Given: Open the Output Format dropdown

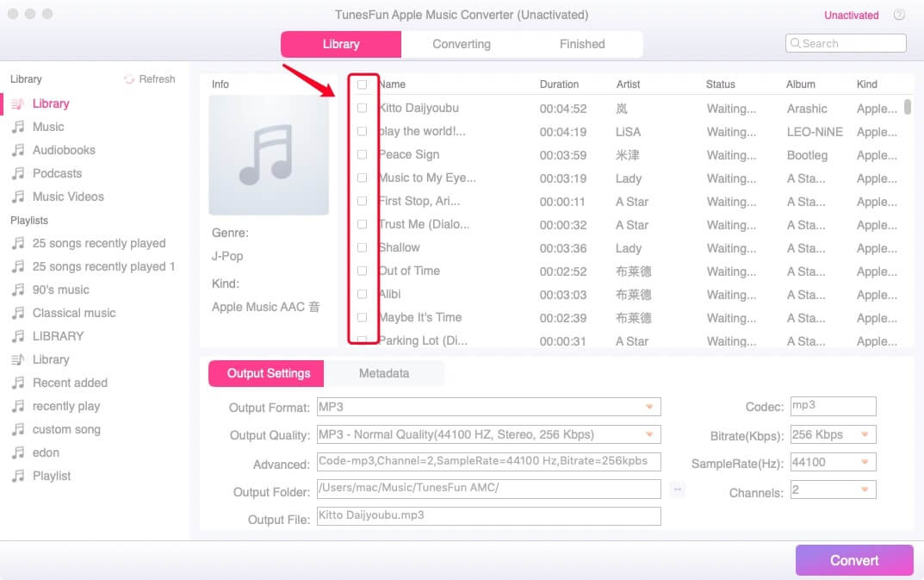Looking at the screenshot, I should (x=488, y=407).
